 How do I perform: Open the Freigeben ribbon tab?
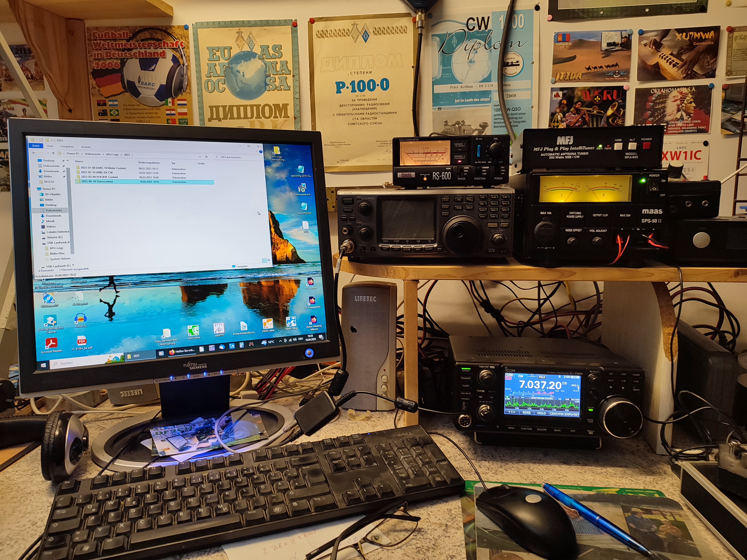tap(67, 147)
